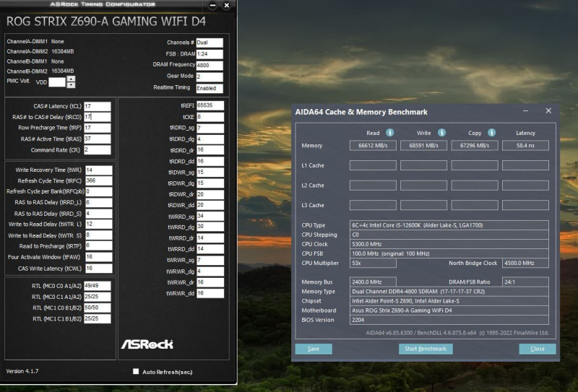Click the Row Precharge Time (tRP) field
The height and width of the screenshot is (392, 578).
[98, 128]
